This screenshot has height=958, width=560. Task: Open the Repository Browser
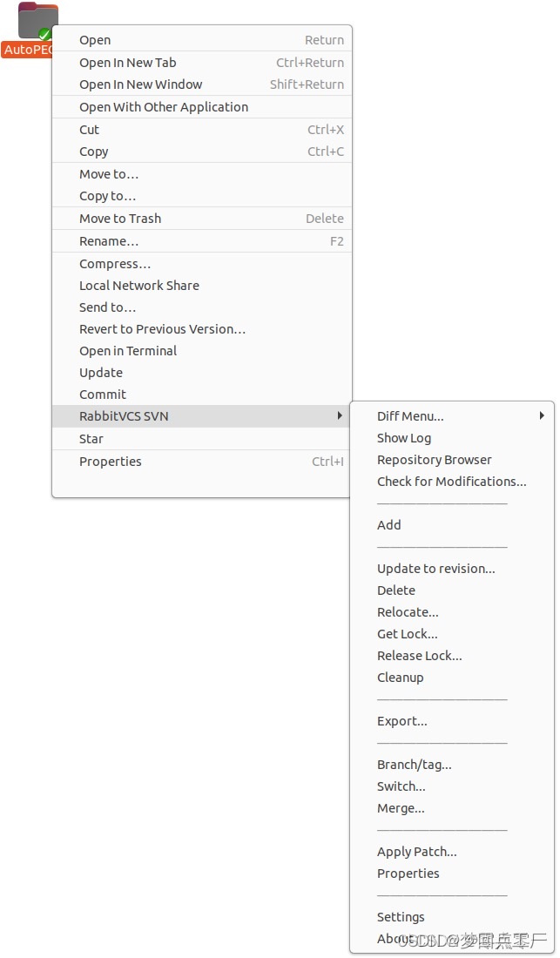(434, 459)
